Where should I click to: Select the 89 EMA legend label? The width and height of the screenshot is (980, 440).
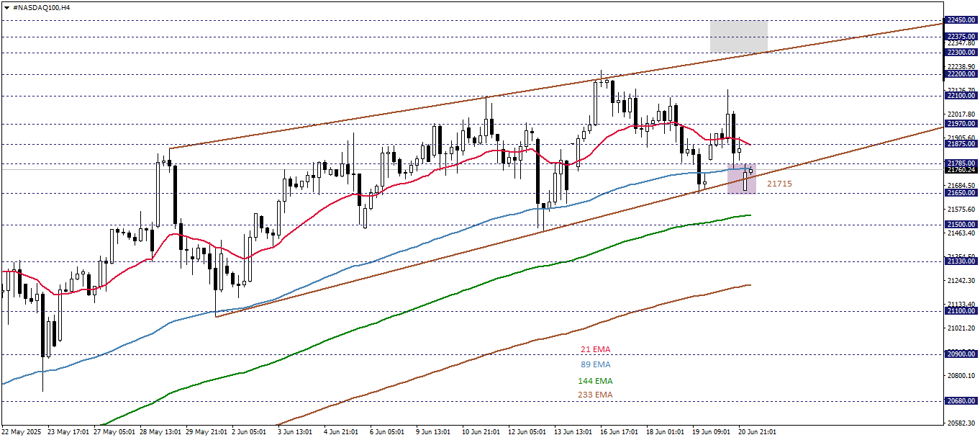595,365
